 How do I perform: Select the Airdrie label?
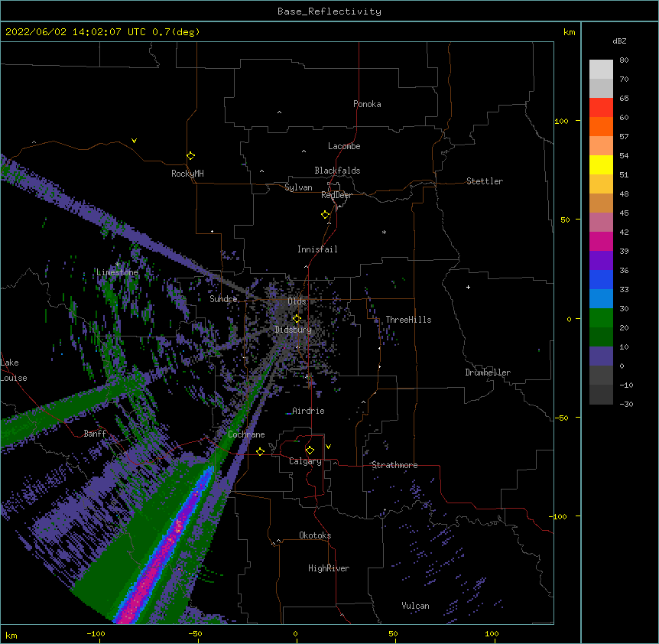[308, 411]
